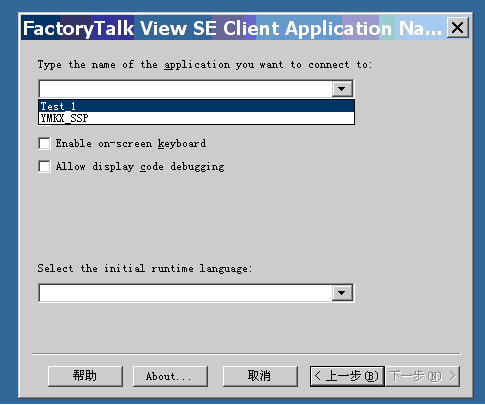Click the 'Allow display code debugging' label
Viewport: 485px width, 405px height.
coord(140,166)
